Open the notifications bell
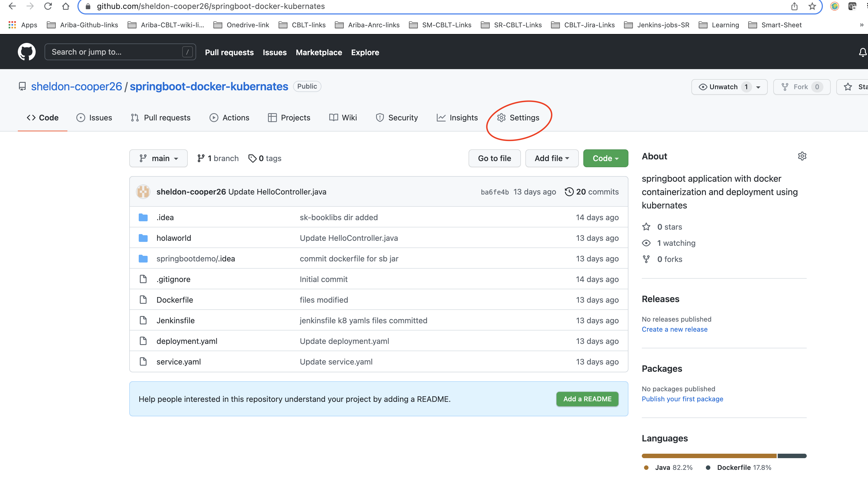This screenshot has width=868, height=481. point(862,52)
